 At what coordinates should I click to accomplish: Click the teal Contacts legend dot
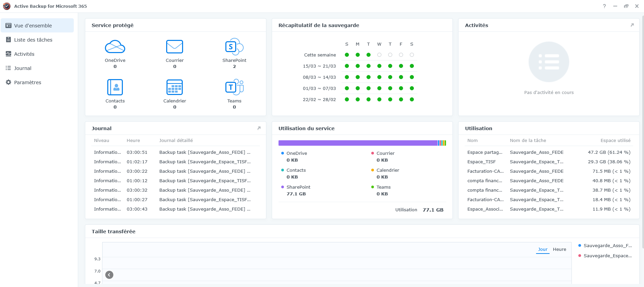point(283,170)
